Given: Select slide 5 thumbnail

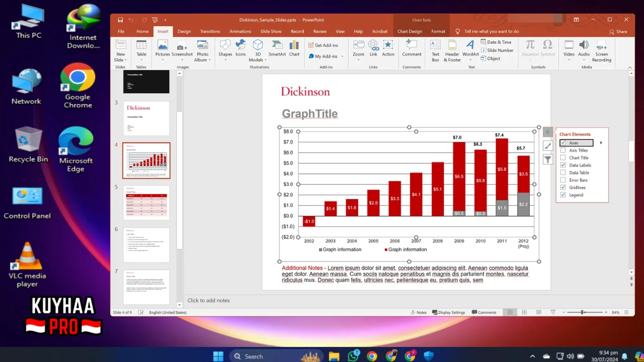Looking at the screenshot, I should [146, 203].
